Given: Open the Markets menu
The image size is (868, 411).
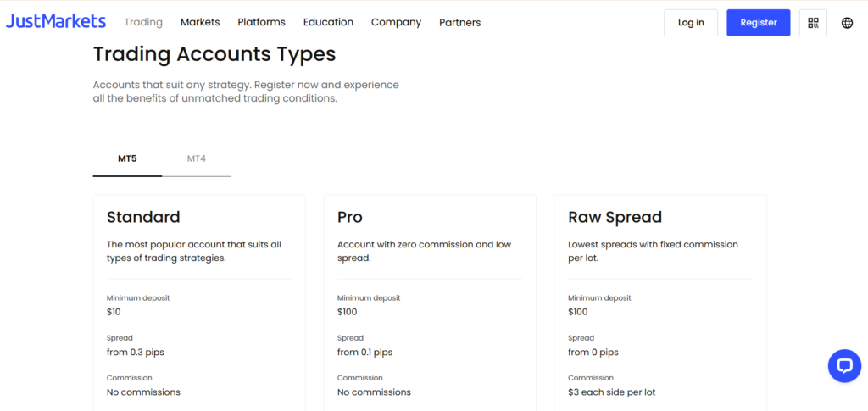Looking at the screenshot, I should point(200,22).
